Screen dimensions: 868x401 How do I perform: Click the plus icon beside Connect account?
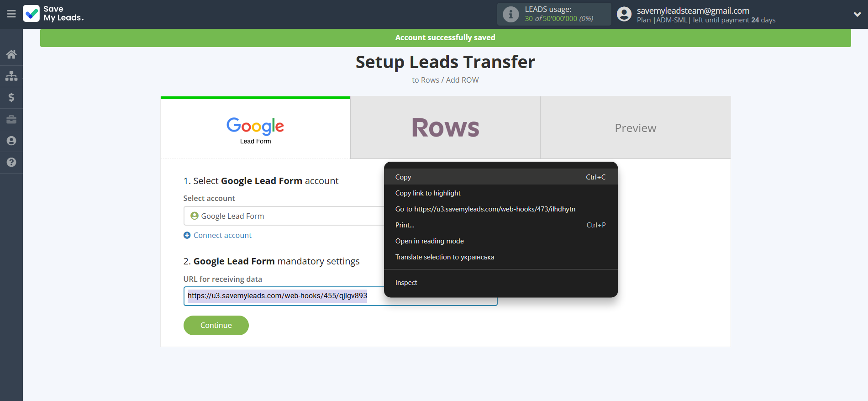tap(187, 235)
